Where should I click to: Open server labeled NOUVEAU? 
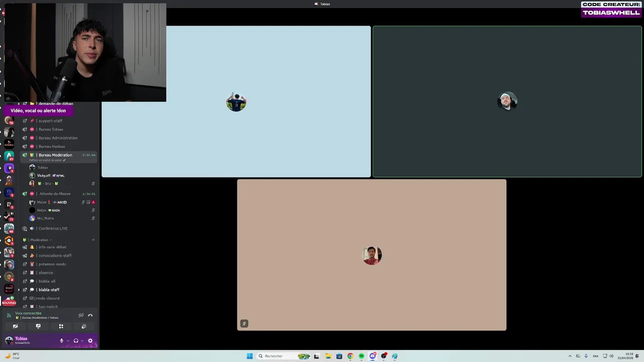click(9, 301)
